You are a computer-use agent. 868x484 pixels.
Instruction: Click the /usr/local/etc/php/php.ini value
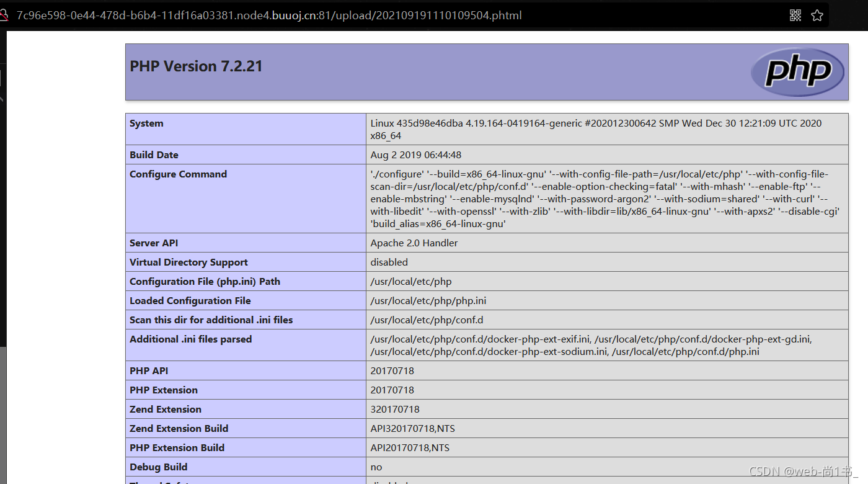[428, 301]
